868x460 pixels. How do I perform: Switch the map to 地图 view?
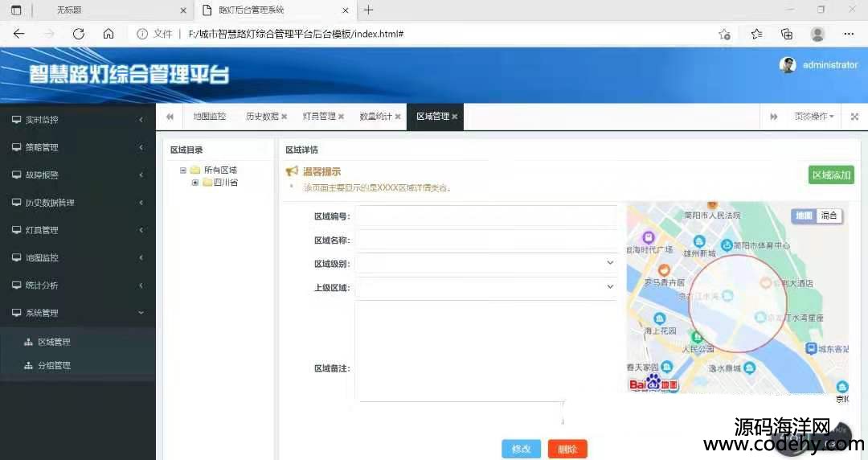click(804, 216)
